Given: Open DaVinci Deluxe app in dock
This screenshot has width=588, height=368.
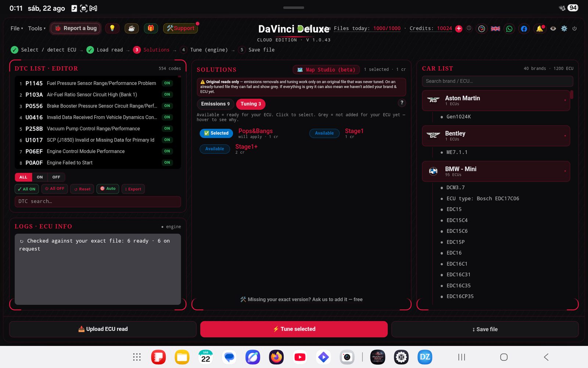Looking at the screenshot, I should pyautogui.click(x=378, y=357).
